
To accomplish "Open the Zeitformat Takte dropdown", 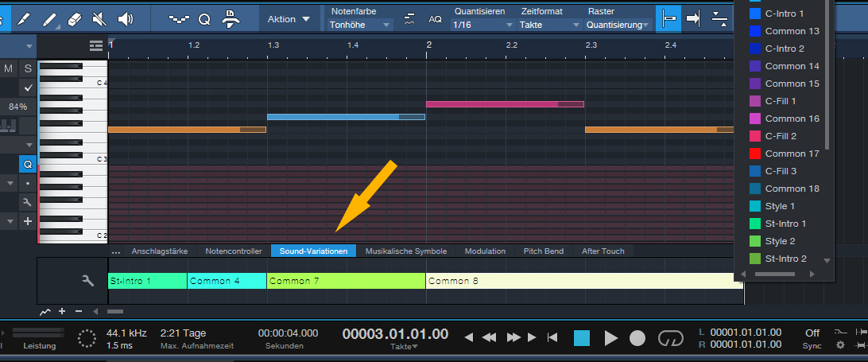I will tap(545, 25).
